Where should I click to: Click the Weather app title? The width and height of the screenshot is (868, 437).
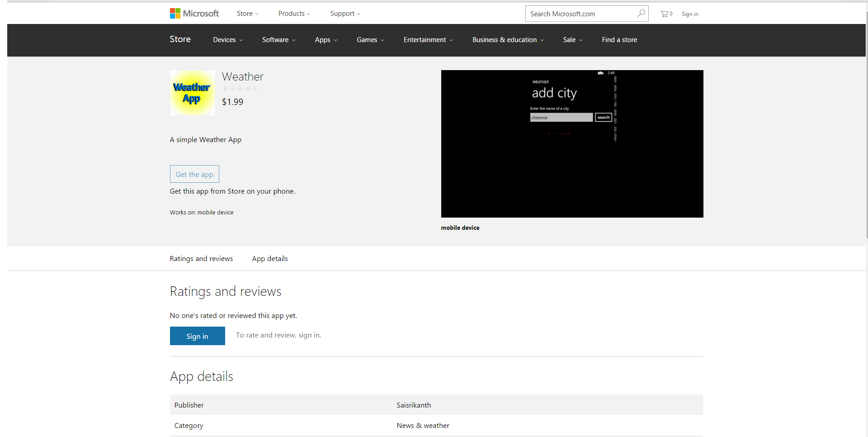tap(243, 77)
